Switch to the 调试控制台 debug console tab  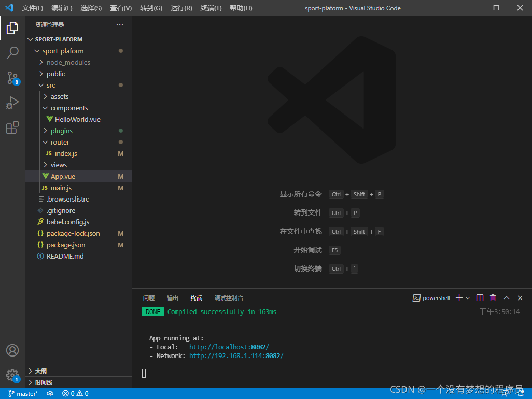pyautogui.click(x=229, y=297)
